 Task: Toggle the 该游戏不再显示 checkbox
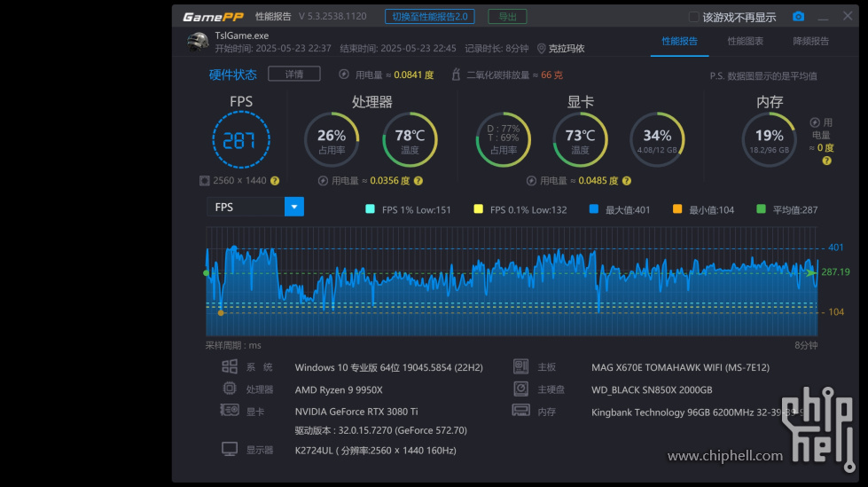[693, 17]
